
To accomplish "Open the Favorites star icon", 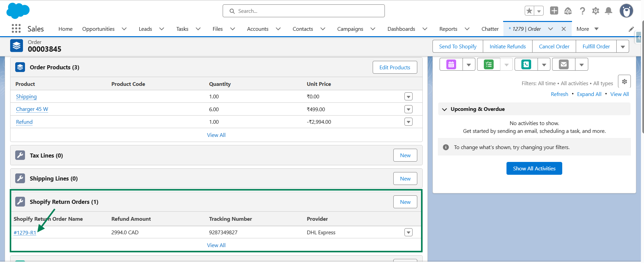I will tap(529, 11).
